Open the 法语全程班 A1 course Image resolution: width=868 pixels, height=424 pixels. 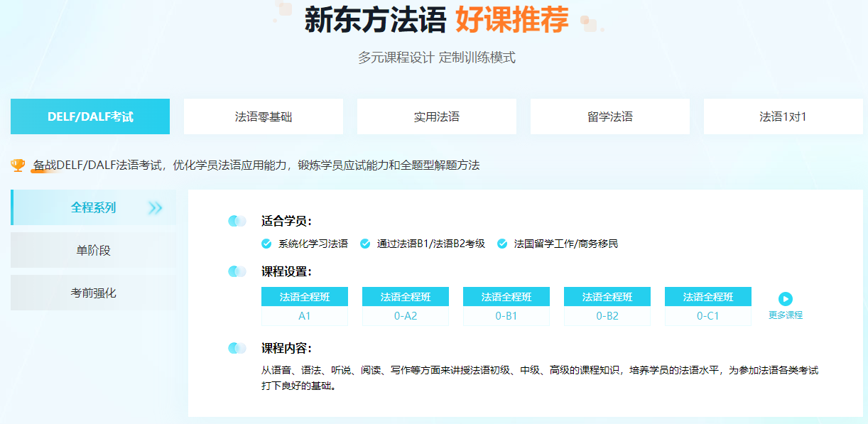pos(305,306)
